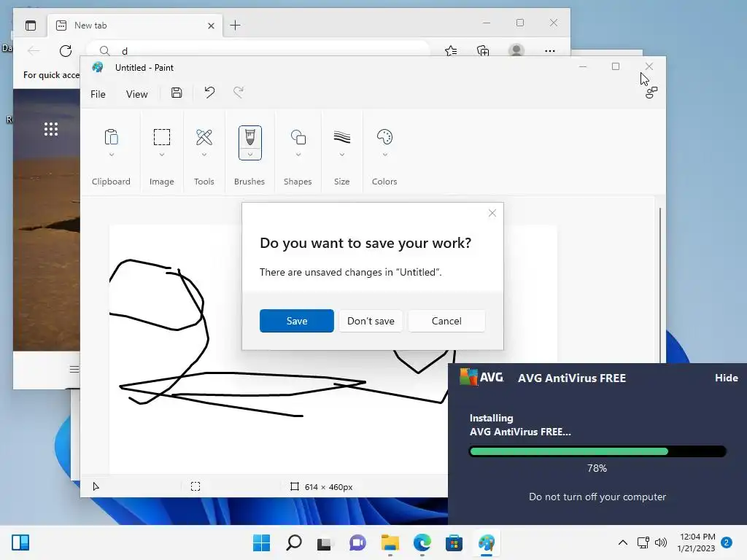Click the Redo arrow in Paint
The height and width of the screenshot is (560, 747).
(x=239, y=93)
